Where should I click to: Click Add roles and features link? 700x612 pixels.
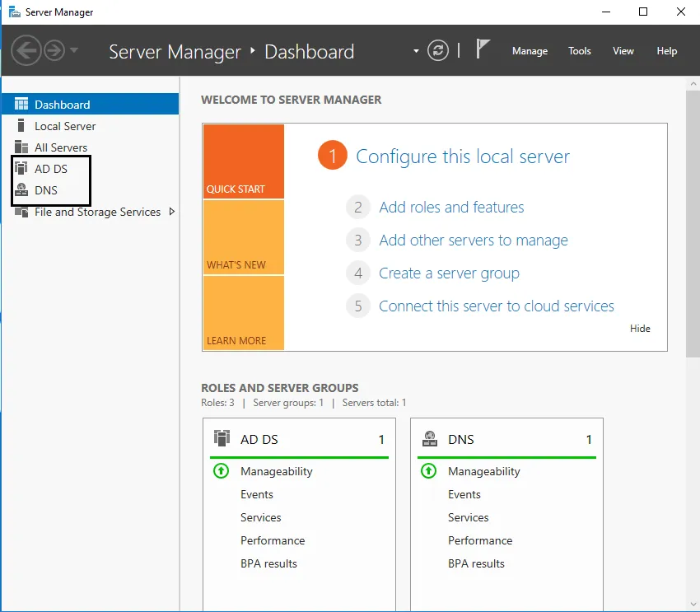pos(451,207)
